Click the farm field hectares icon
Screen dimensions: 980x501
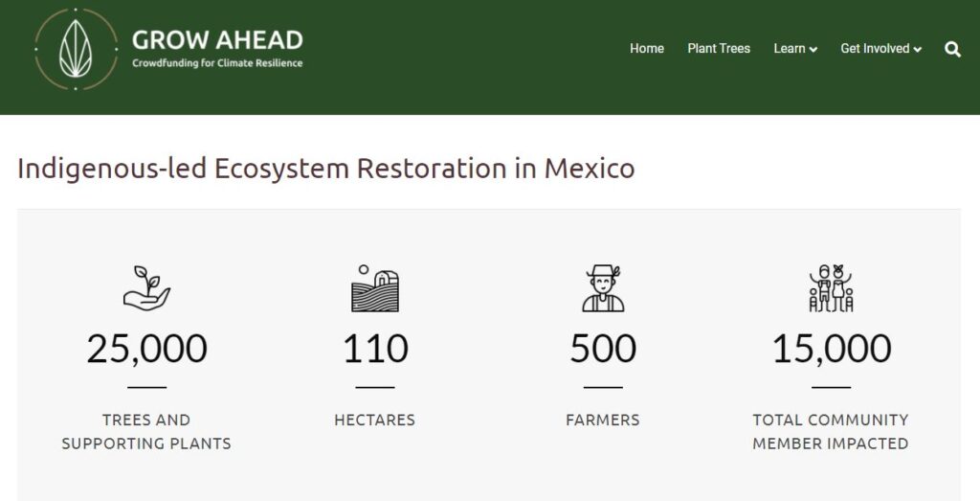click(375, 287)
